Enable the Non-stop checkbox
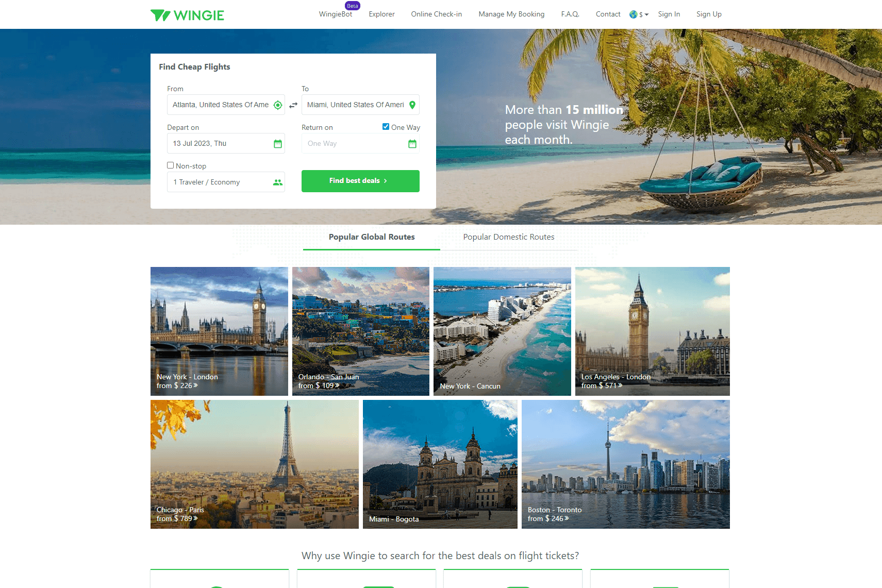Image resolution: width=882 pixels, height=588 pixels. [x=170, y=165]
